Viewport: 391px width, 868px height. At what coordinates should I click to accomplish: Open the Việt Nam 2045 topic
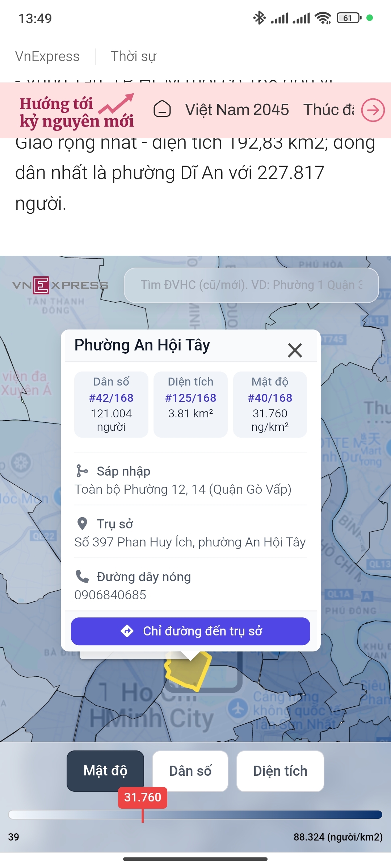[x=237, y=110]
